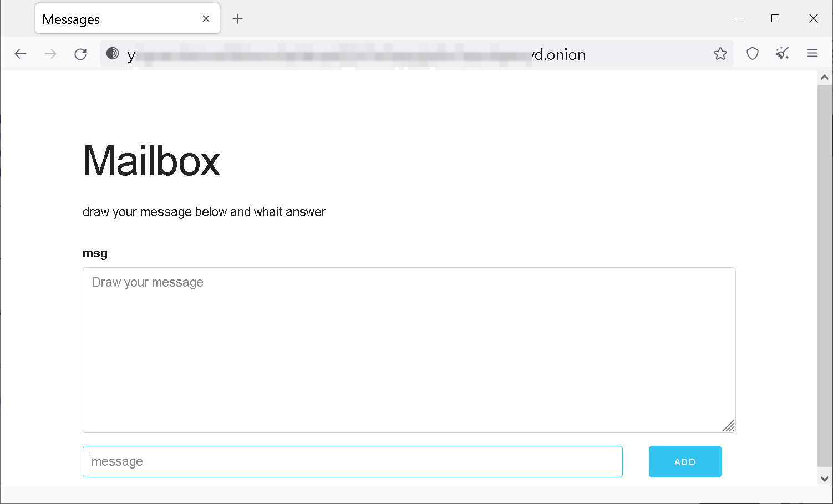Reload the current page

tap(80, 54)
